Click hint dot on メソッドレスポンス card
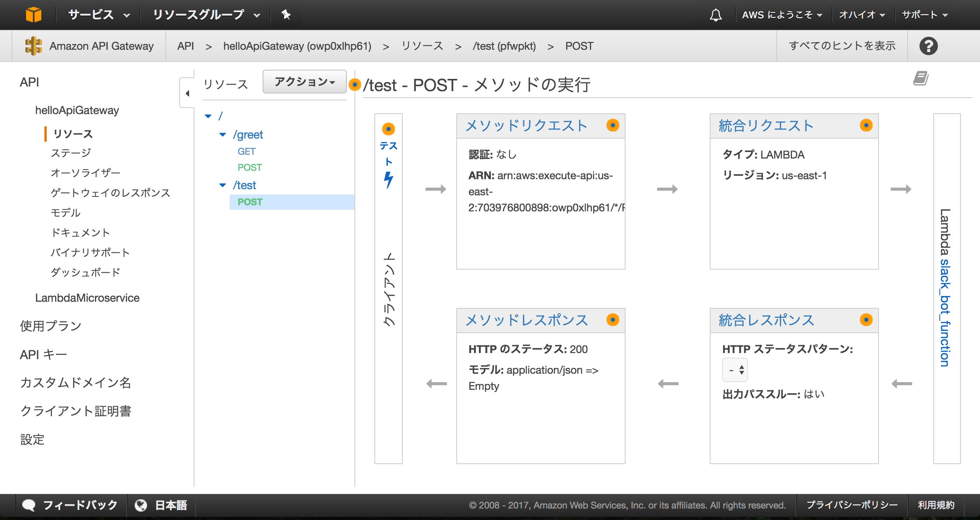 point(612,320)
